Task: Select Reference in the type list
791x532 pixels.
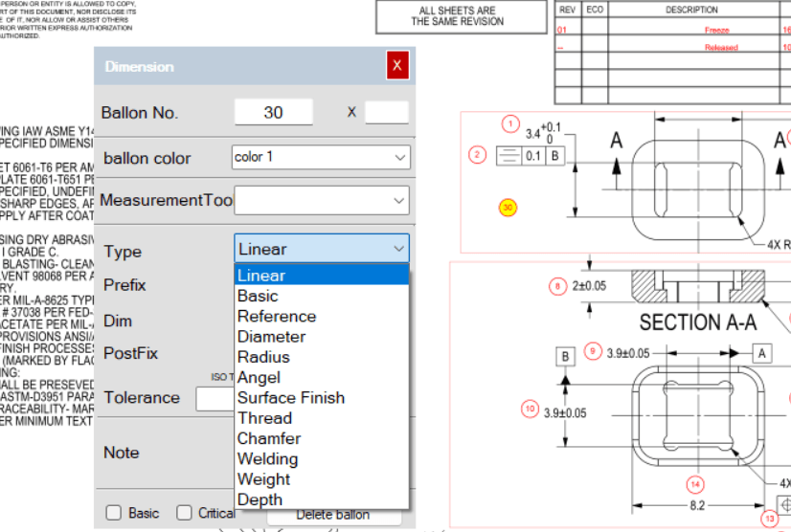Action: (322, 316)
